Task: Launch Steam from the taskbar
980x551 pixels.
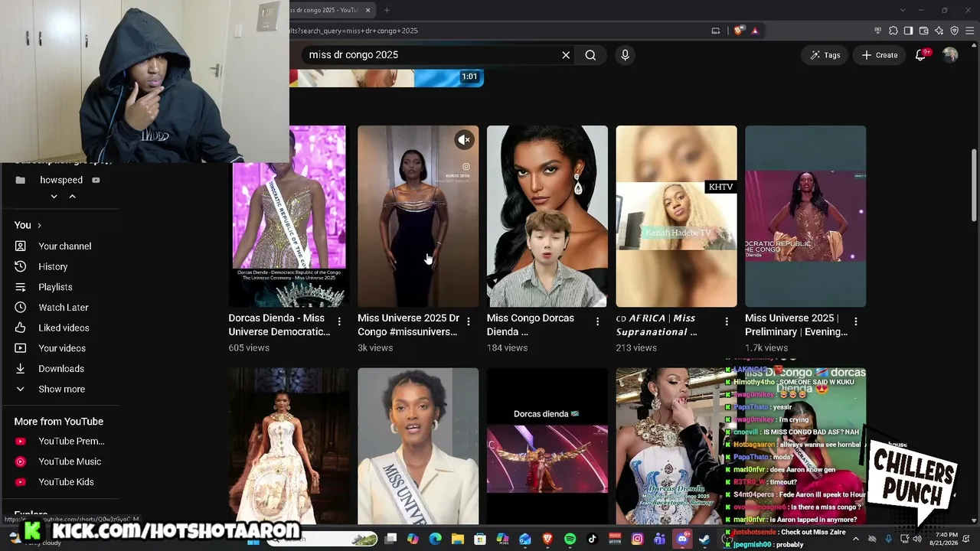Action: tap(704, 540)
